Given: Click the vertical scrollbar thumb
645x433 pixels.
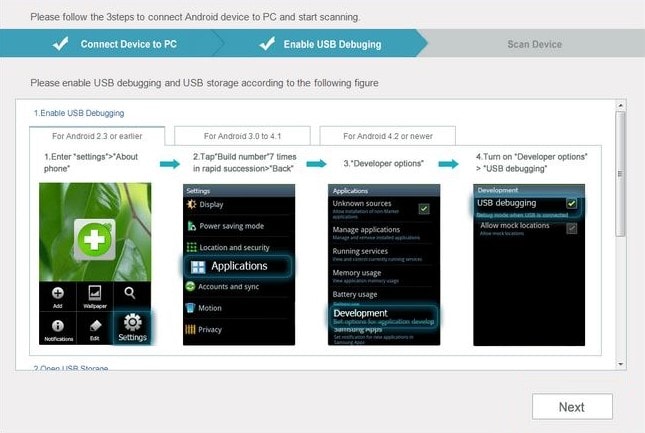Looking at the screenshot, I should (x=620, y=174).
